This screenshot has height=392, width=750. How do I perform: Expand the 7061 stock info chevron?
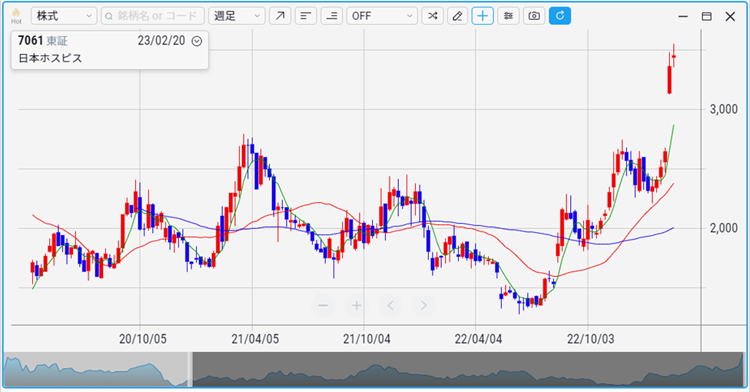click(x=197, y=42)
